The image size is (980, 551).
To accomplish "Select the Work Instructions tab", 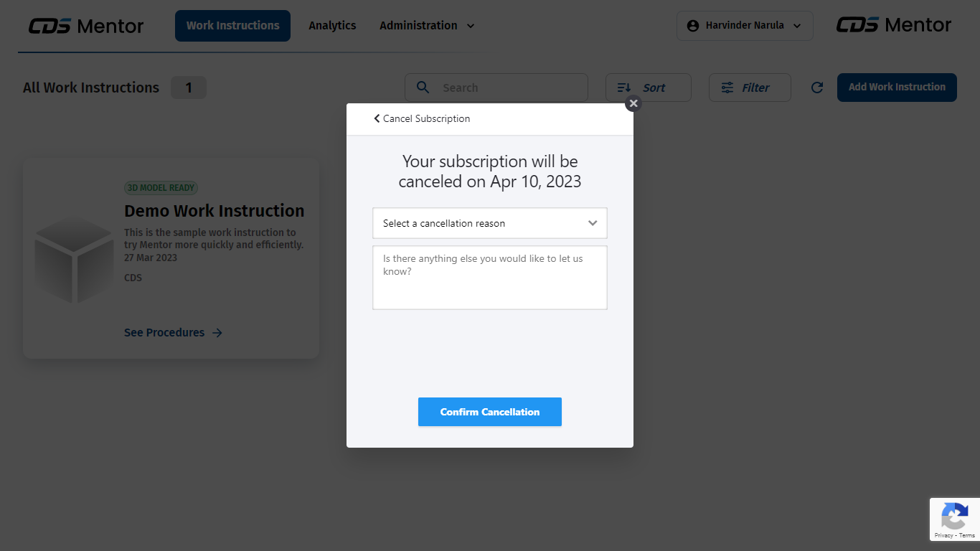I will 232,26.
